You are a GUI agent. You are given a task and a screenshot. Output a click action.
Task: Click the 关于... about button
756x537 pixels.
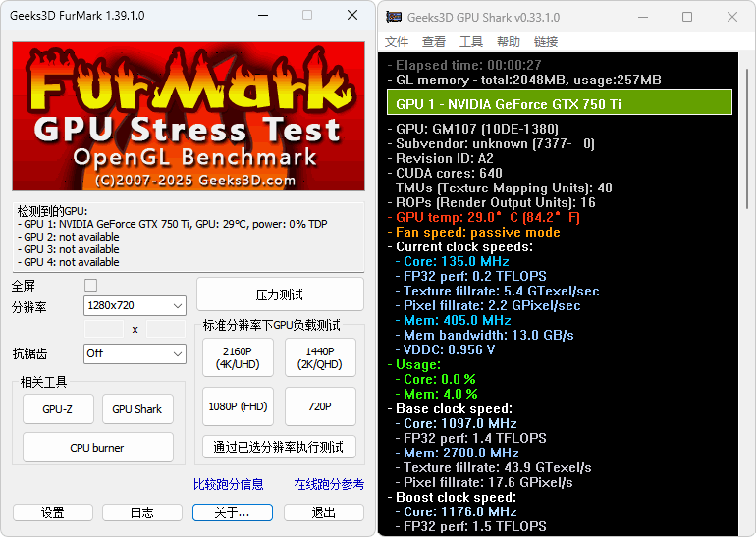click(x=233, y=512)
